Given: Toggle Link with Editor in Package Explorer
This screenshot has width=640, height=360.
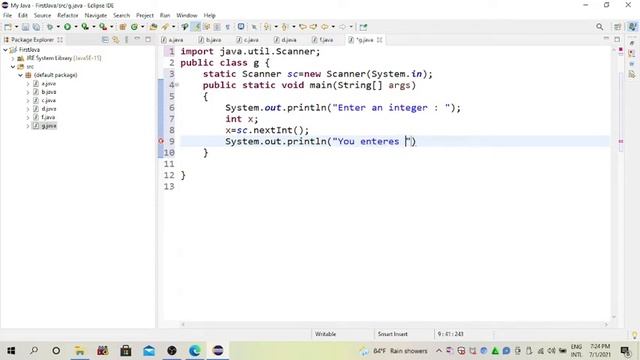Looking at the screenshot, I should [116, 40].
